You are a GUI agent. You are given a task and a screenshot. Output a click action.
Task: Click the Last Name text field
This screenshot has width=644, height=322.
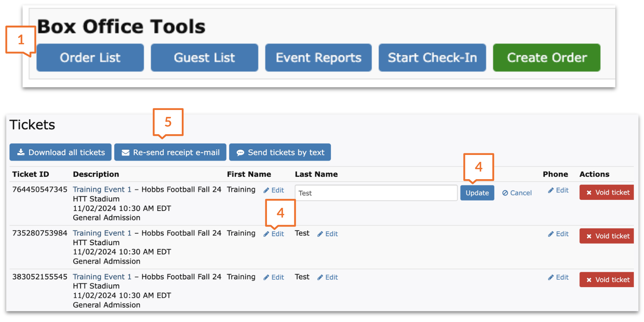[x=376, y=193]
